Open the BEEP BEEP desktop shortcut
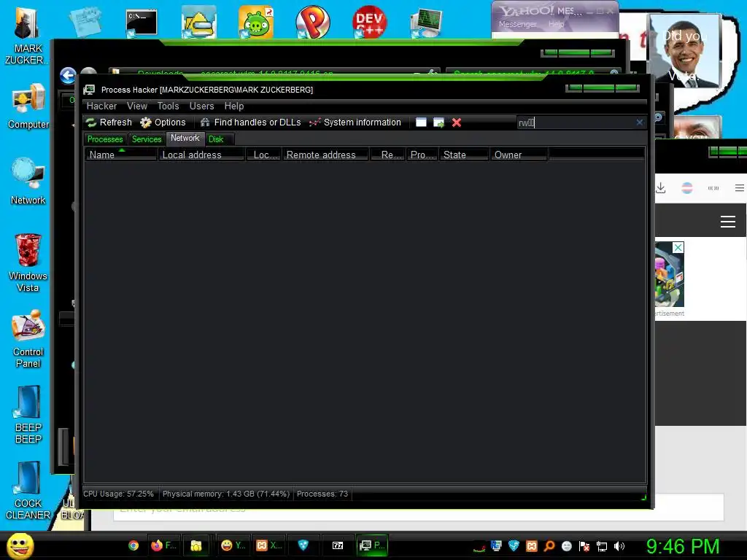Image resolution: width=747 pixels, height=560 pixels. (x=28, y=415)
